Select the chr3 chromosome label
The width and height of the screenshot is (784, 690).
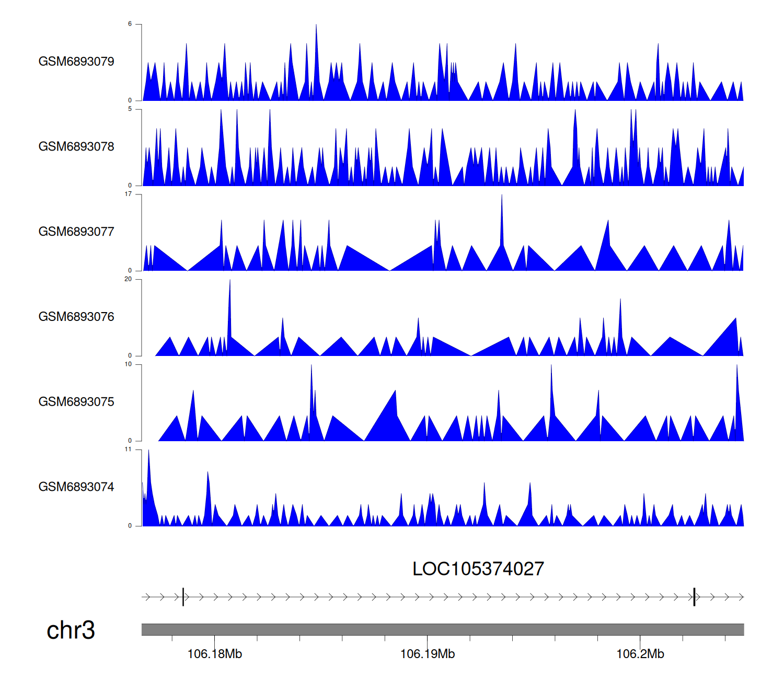(71, 630)
